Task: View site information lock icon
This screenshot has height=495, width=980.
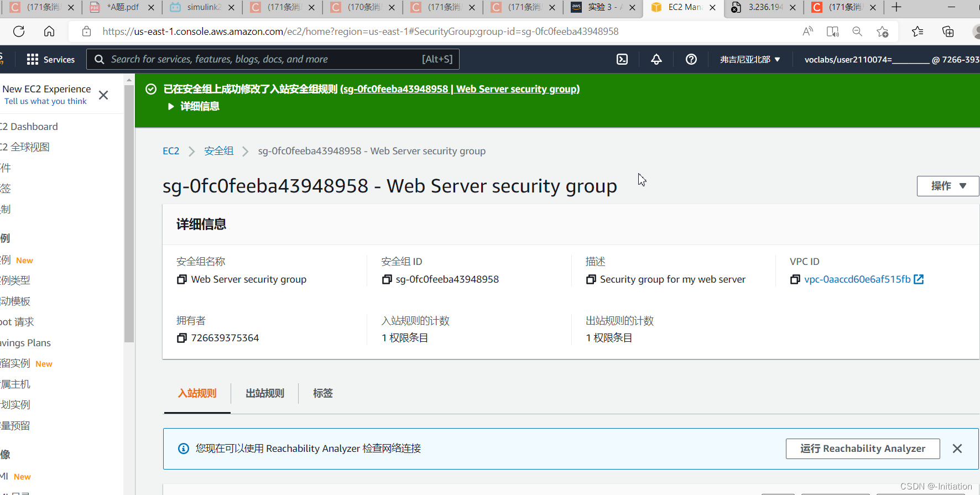Action: tap(86, 32)
